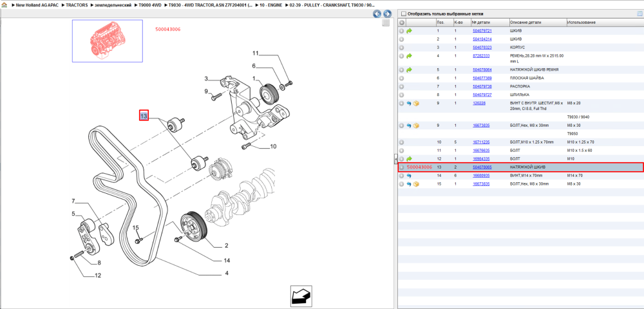Click the blue arrow icon for part 120228
Viewport: 644px width, 309px height.
click(x=409, y=104)
